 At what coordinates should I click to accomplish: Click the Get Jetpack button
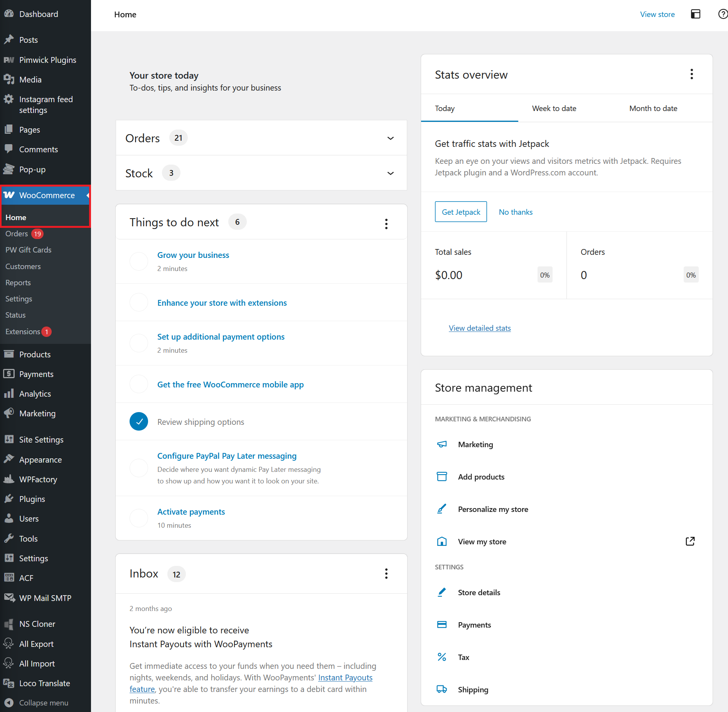pos(461,212)
